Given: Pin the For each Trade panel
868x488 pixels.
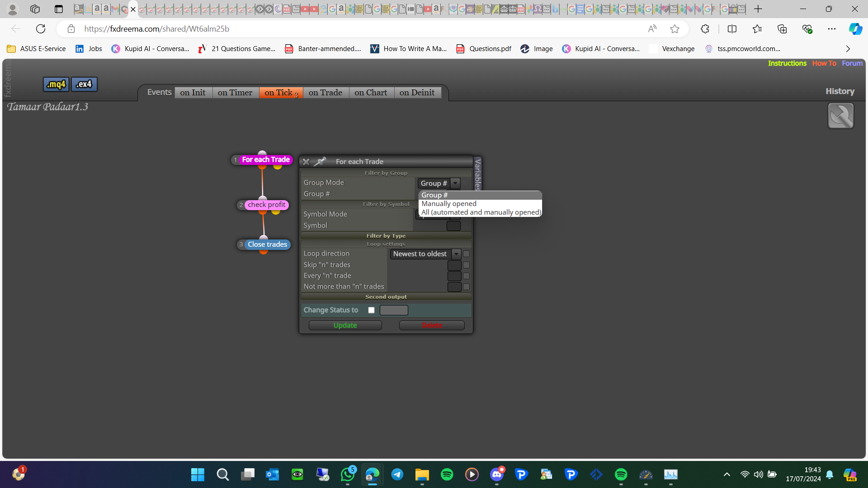Looking at the screenshot, I should (x=320, y=161).
